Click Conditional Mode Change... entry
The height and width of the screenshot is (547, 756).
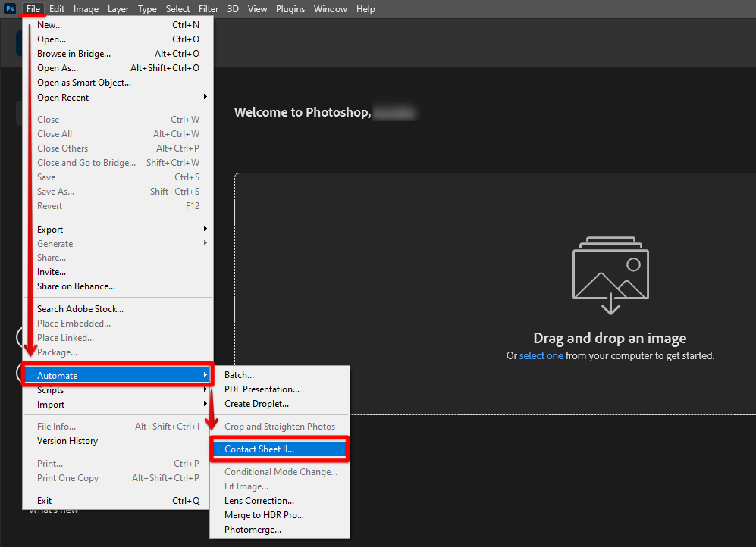(x=280, y=472)
